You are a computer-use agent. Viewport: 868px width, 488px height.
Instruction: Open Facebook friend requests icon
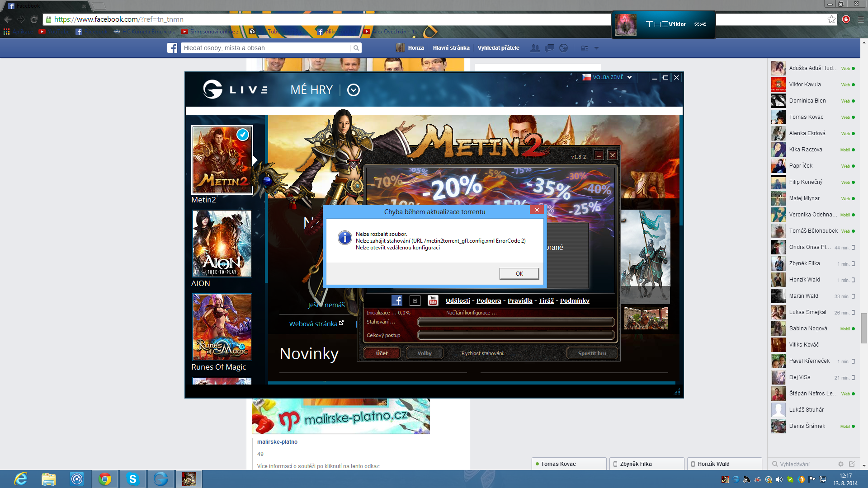coord(535,48)
